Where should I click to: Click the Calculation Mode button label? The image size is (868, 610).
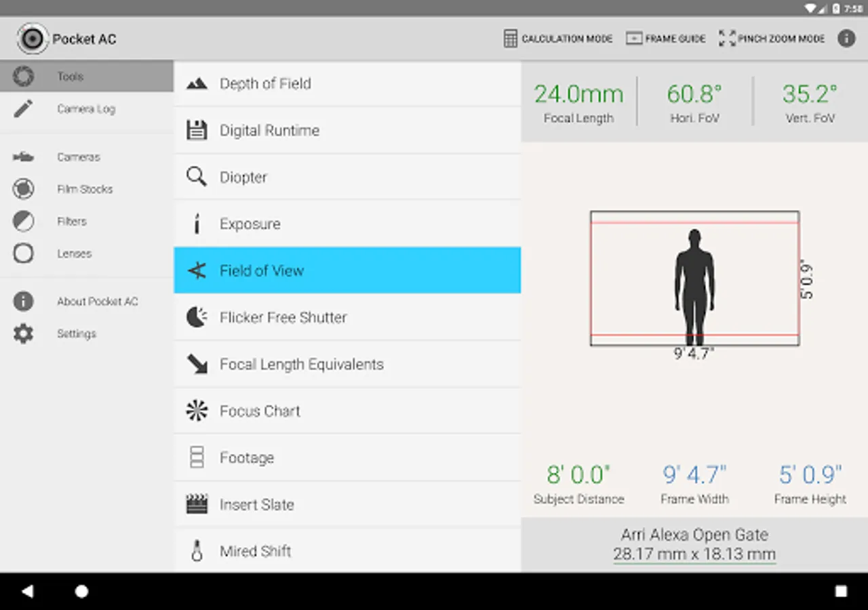coord(567,39)
